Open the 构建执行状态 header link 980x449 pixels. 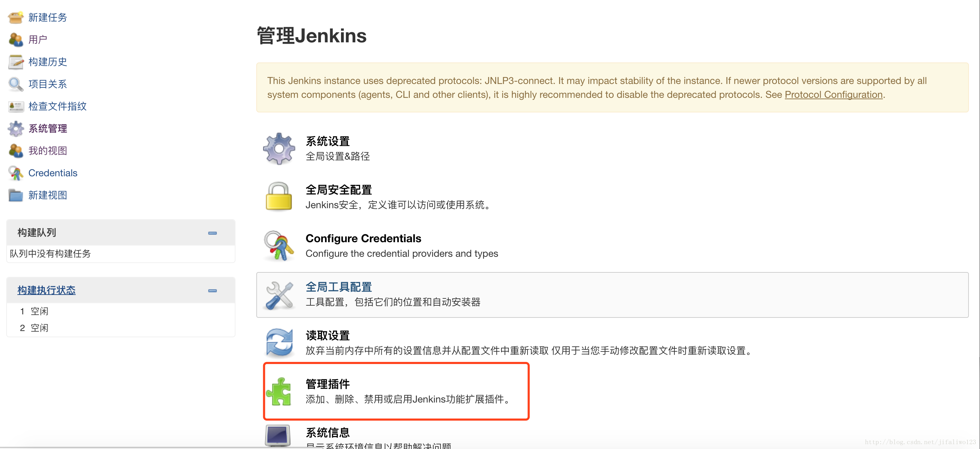tap(47, 290)
